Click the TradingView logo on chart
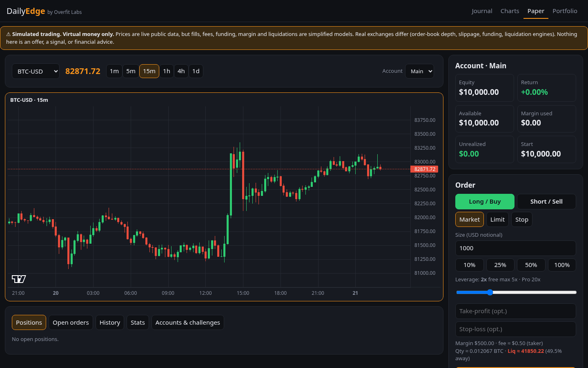Viewport: 588px width, 368px height. tap(19, 279)
